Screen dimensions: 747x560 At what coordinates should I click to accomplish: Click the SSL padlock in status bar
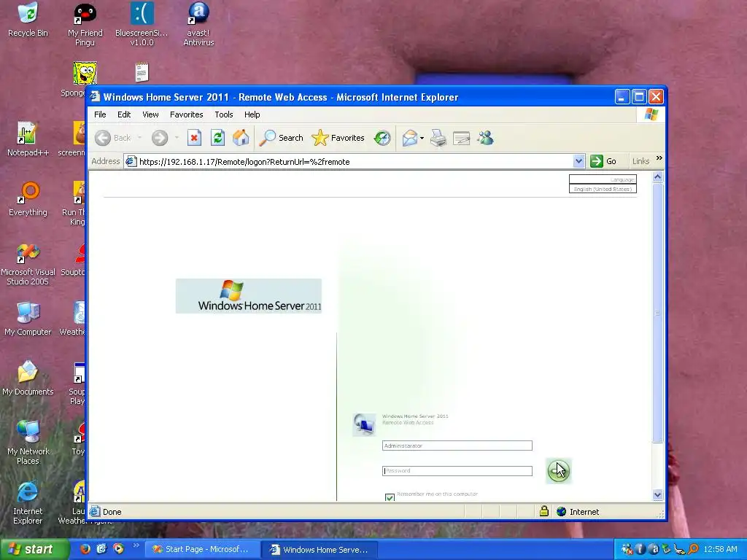point(544,511)
